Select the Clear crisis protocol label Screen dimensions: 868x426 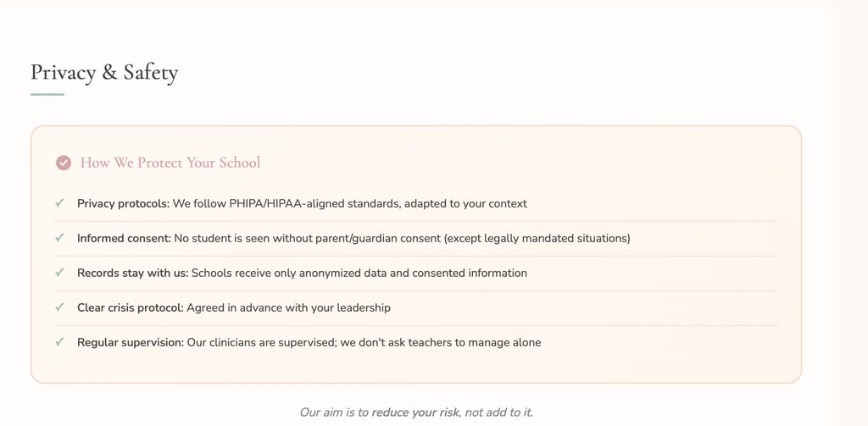click(x=130, y=307)
